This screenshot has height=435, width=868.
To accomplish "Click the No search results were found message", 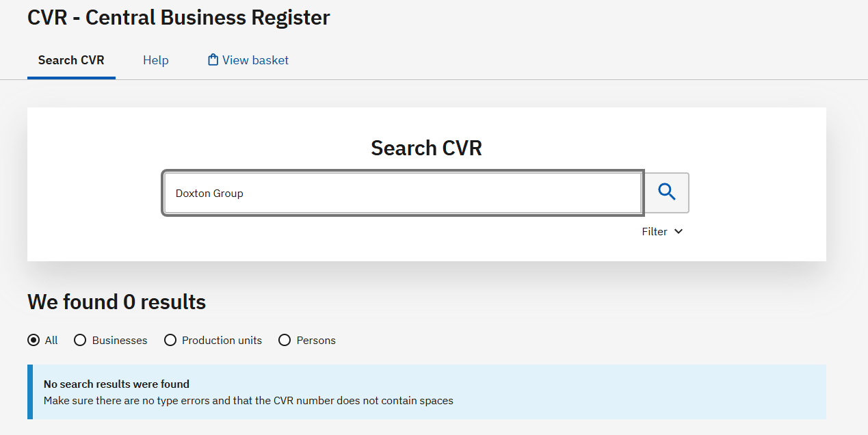I will point(116,384).
